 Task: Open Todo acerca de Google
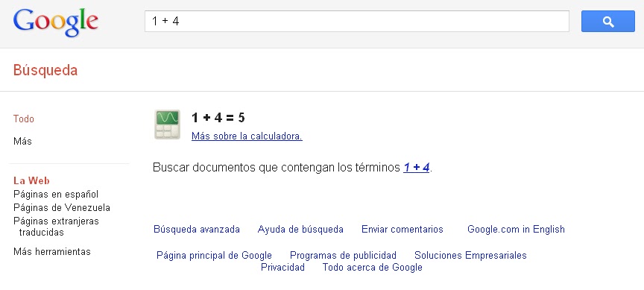(x=372, y=268)
